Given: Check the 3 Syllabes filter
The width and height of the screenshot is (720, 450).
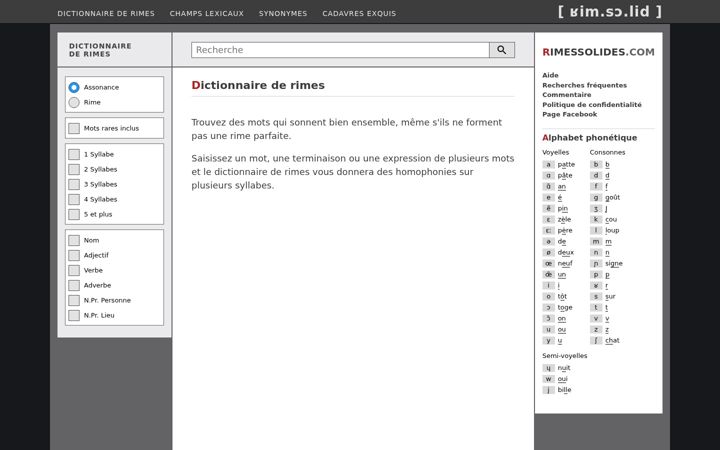Looking at the screenshot, I should coord(74,185).
